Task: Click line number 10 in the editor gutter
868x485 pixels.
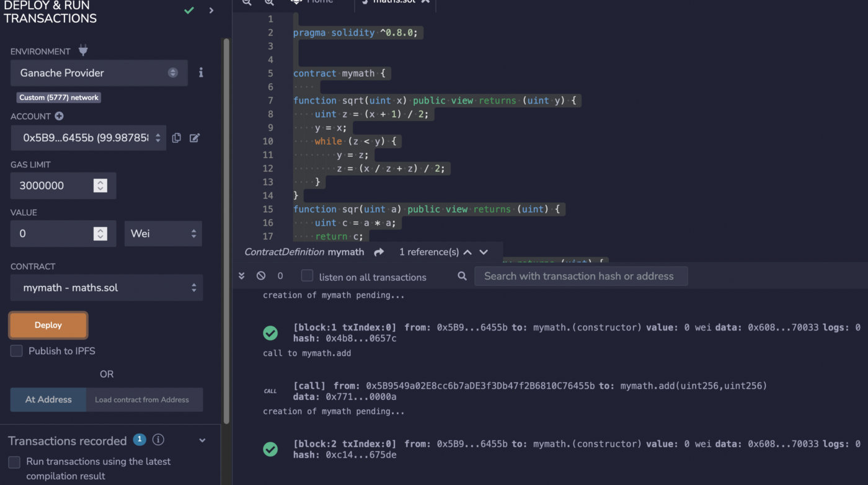Action: click(267, 141)
